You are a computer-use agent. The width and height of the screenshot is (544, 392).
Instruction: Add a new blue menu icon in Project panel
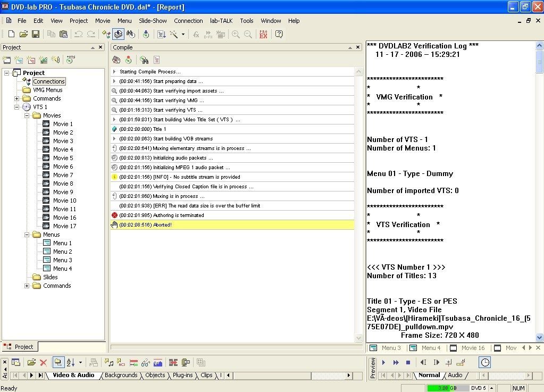point(19,60)
